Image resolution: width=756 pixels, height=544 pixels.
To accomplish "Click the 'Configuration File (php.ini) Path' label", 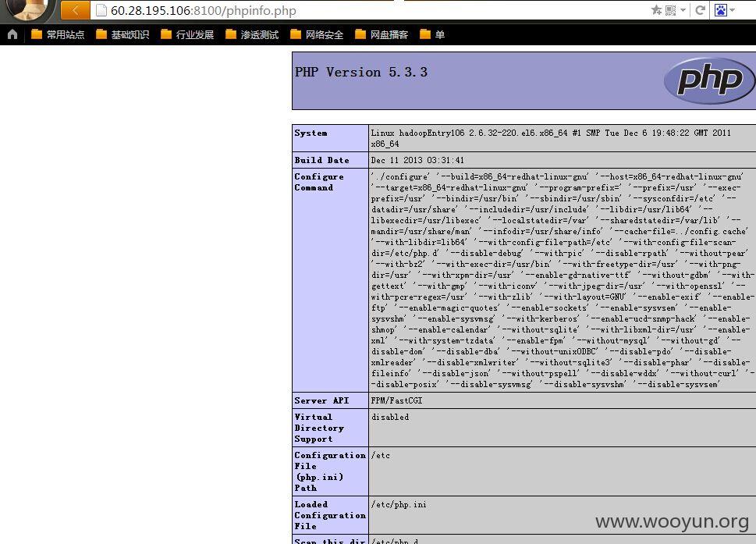I will pos(330,471).
